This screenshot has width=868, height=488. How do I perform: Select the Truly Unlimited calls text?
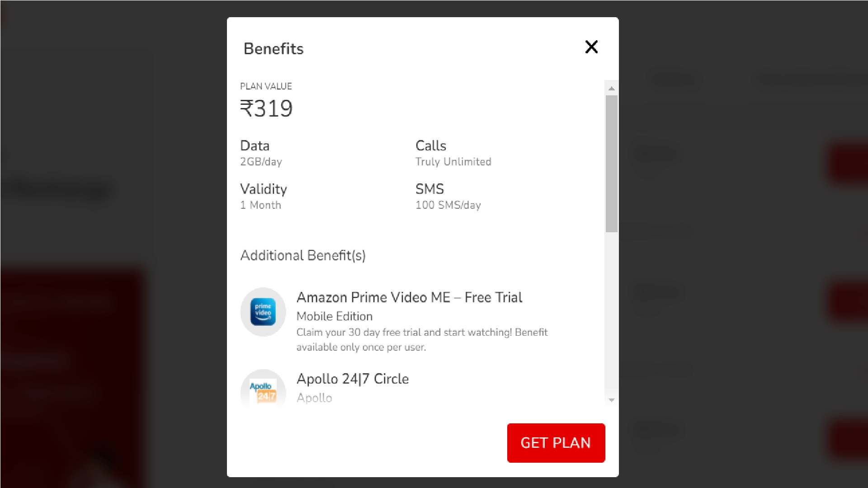pos(453,162)
